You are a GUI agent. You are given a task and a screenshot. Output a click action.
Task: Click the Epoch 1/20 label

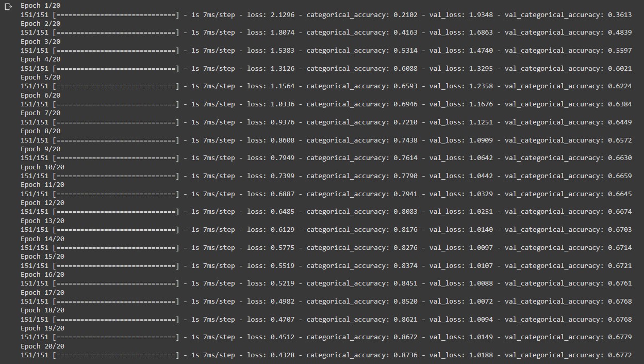click(40, 5)
